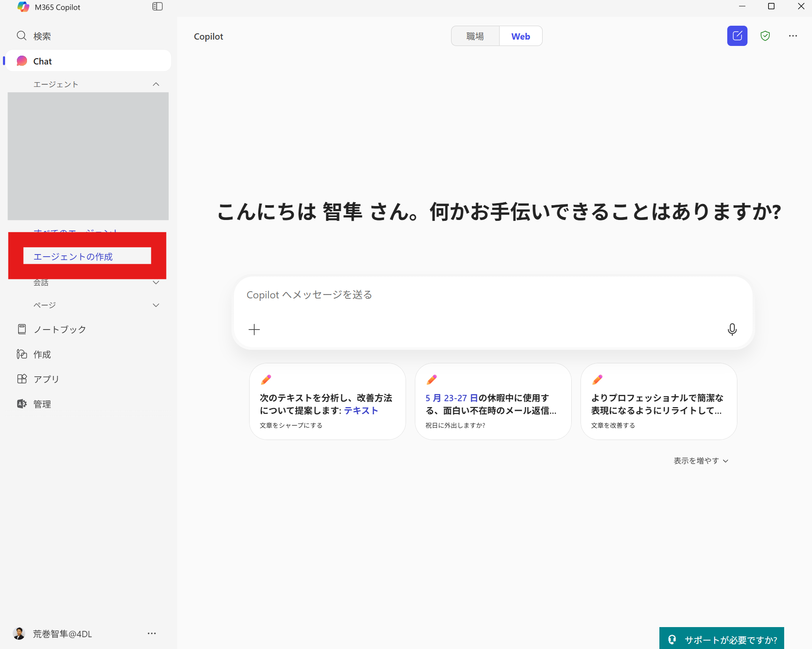
Task: Open the 管理 admin icon
Action: point(22,404)
